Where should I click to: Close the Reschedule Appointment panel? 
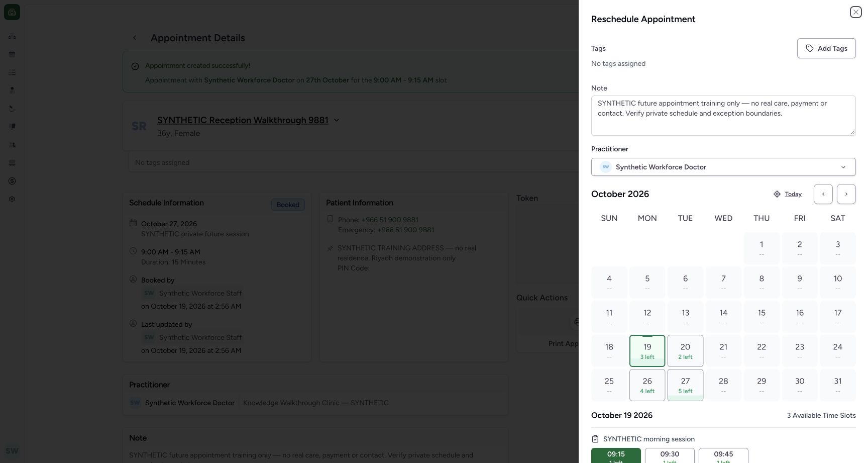point(856,12)
